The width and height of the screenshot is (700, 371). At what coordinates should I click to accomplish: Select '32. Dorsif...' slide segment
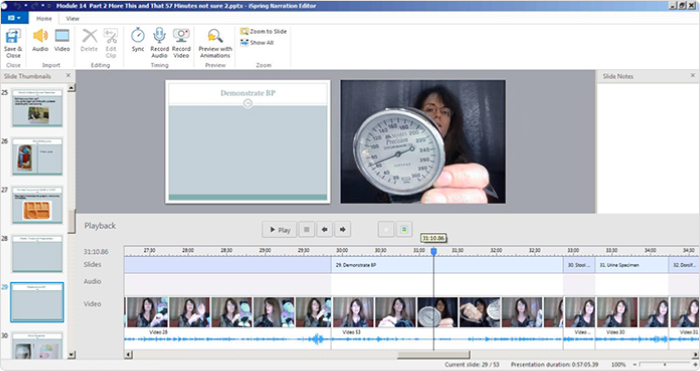coord(684,265)
